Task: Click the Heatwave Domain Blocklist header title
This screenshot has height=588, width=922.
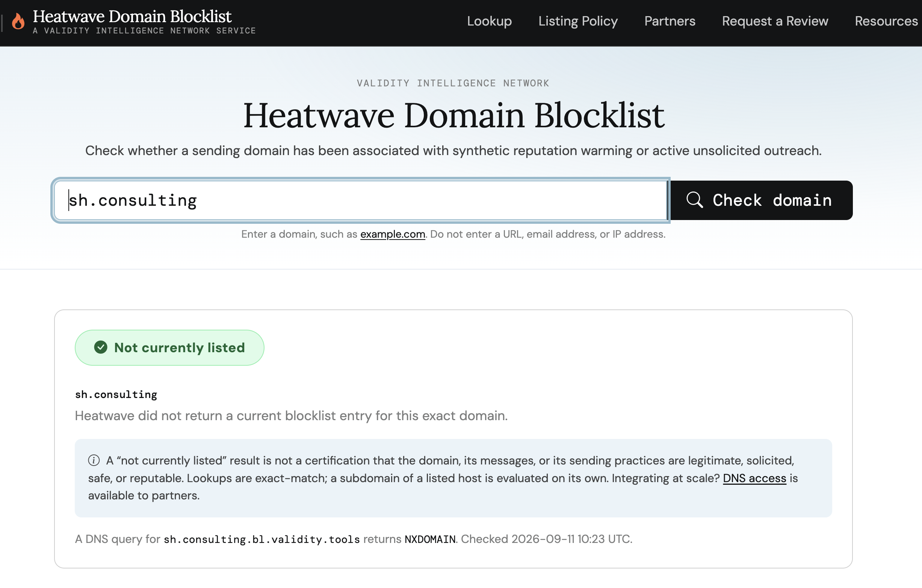Action: click(132, 17)
